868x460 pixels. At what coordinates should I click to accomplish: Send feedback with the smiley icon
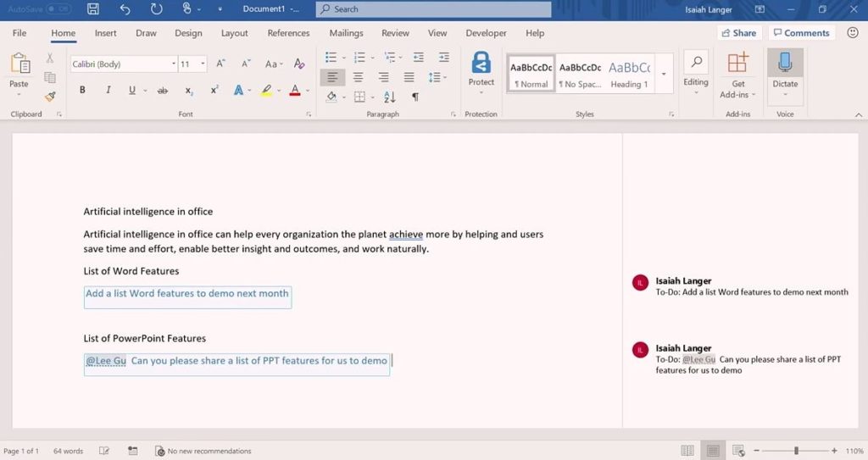pos(853,33)
